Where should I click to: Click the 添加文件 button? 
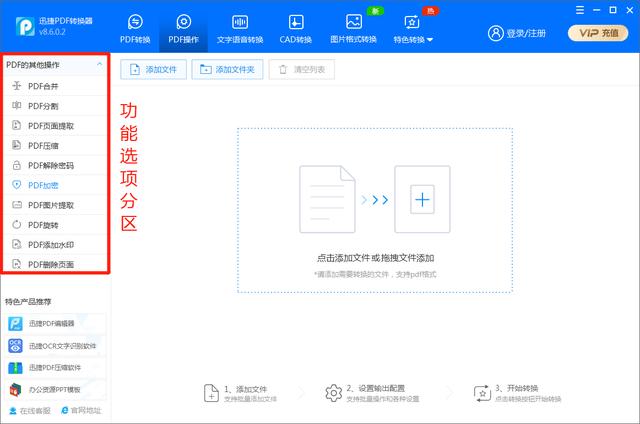point(153,69)
